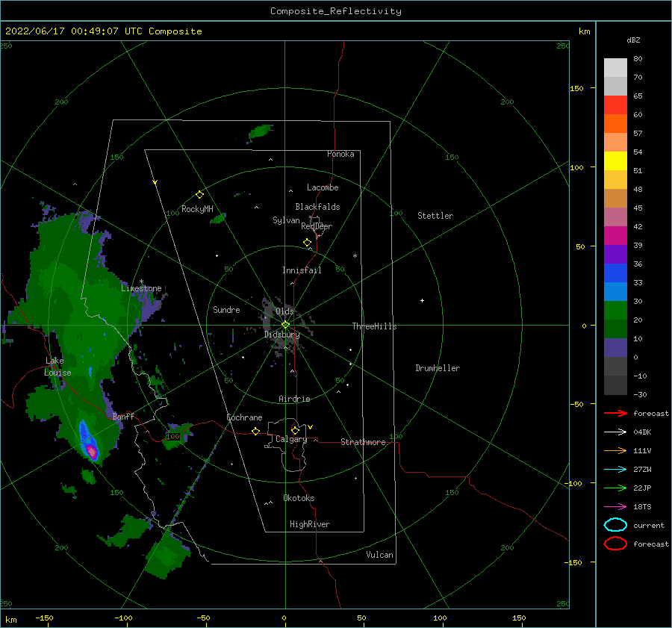The width and height of the screenshot is (672, 628).
Task: Click the Blackfalds label
Action: tap(317, 207)
